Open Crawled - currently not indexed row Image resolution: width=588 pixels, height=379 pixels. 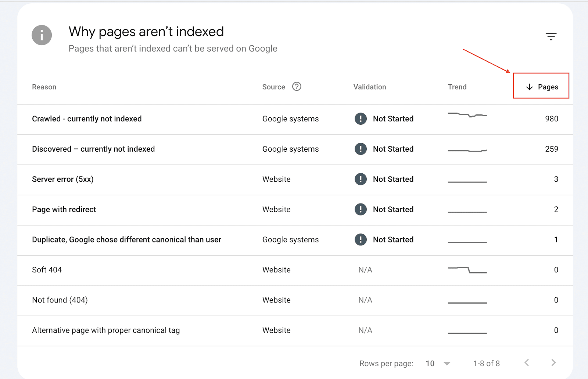tap(87, 119)
